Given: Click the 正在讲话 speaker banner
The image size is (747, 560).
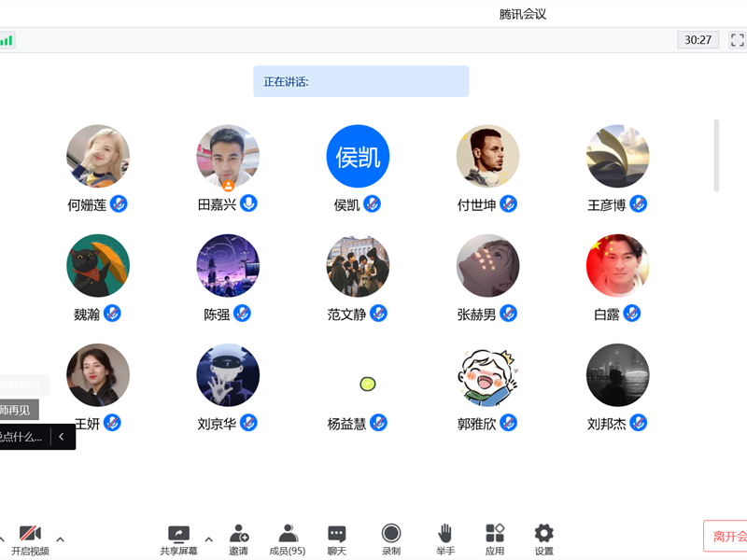Looking at the screenshot, I should 360,82.
